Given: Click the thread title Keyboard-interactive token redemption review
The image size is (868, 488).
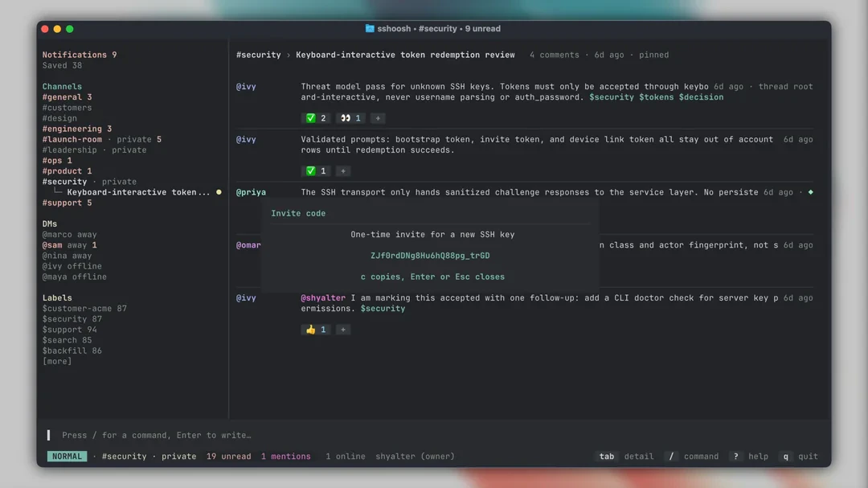Looking at the screenshot, I should pyautogui.click(x=405, y=55).
